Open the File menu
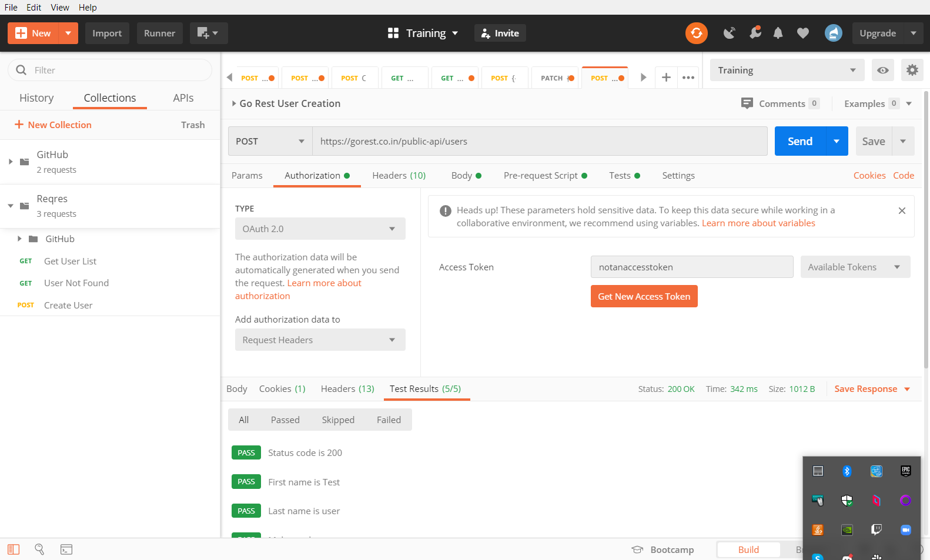 tap(11, 7)
